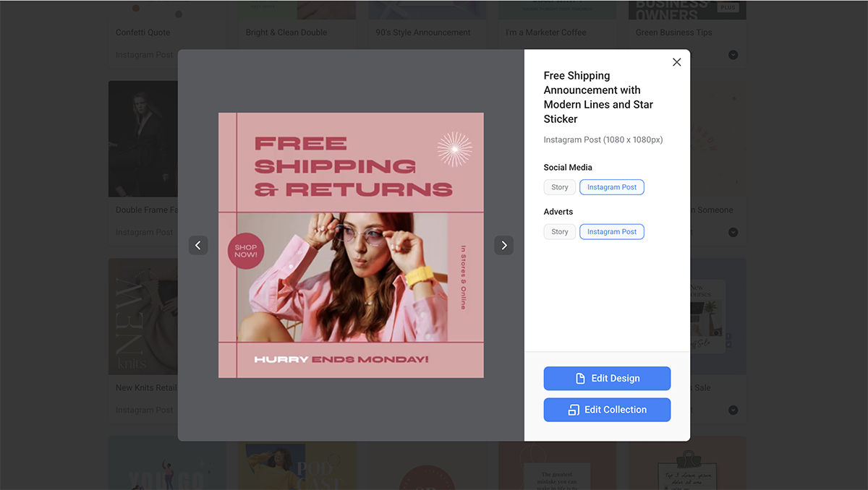Navigate to the previous template with the left arrow
Image resolution: width=868 pixels, height=490 pixels.
coord(198,245)
